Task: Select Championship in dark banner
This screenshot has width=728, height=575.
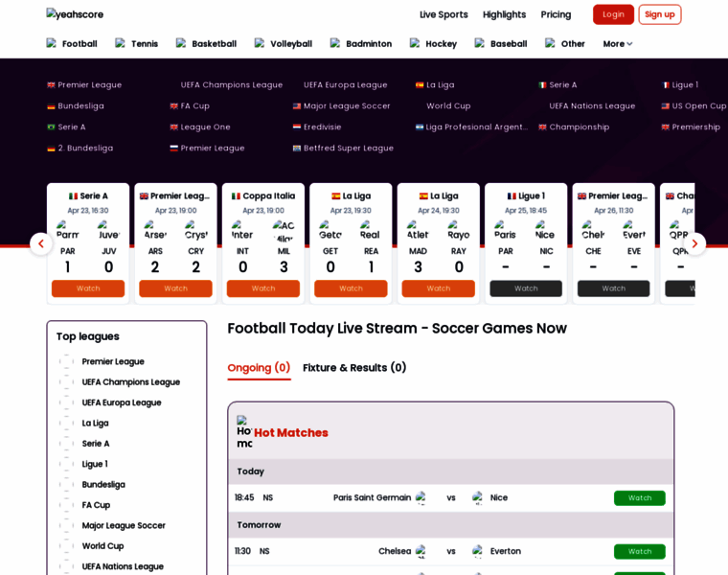Action: coord(574,126)
